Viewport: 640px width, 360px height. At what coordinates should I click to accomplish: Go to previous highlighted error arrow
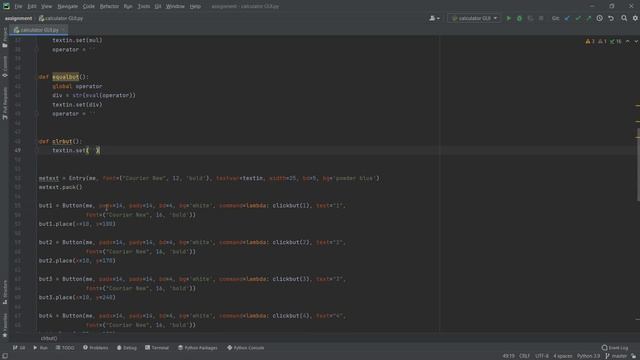tap(628, 41)
